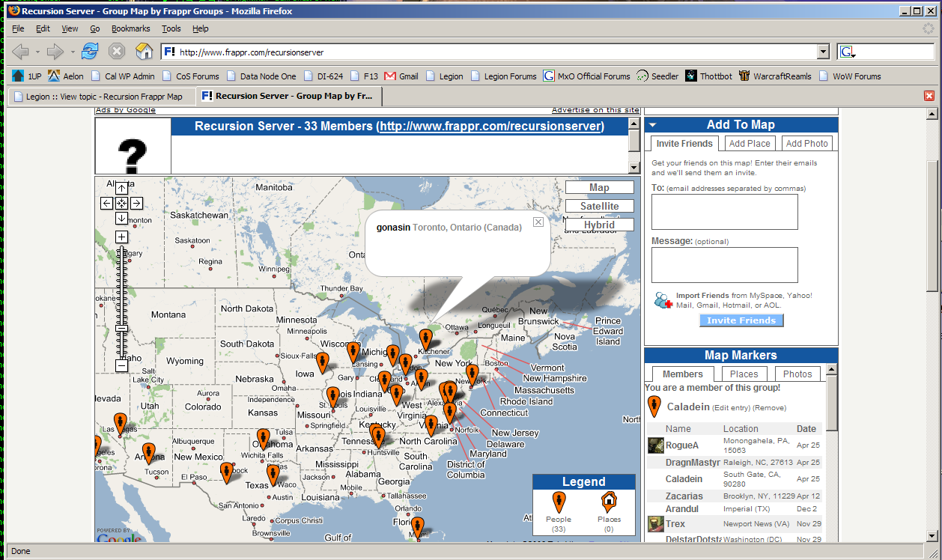The height and width of the screenshot is (560, 942).
Task: Zoom out the map with minus button
Action: click(x=121, y=365)
